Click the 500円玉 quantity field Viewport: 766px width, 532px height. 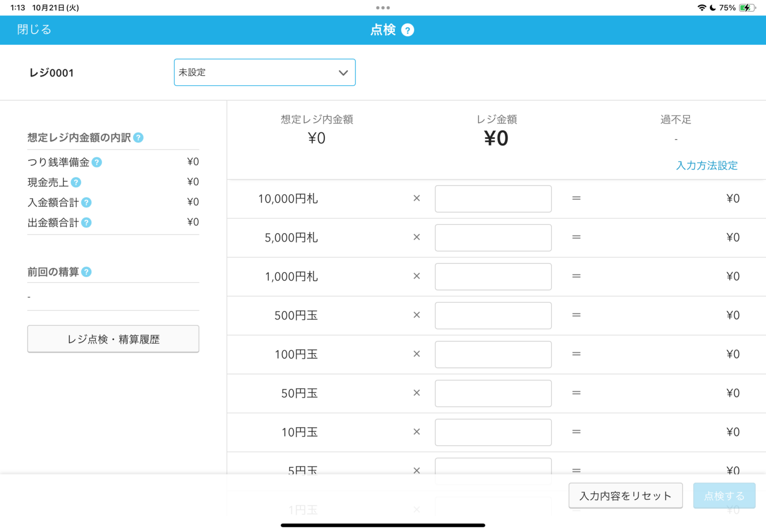point(493,316)
